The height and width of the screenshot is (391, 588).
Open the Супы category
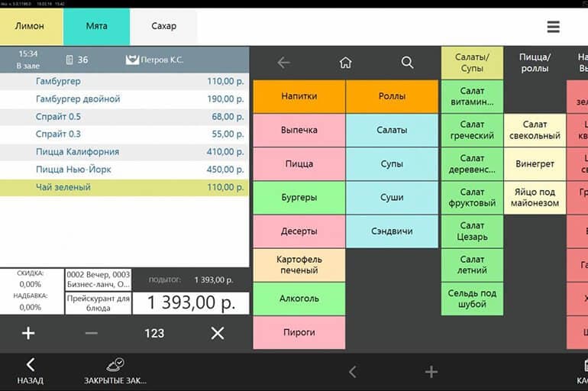tap(392, 164)
